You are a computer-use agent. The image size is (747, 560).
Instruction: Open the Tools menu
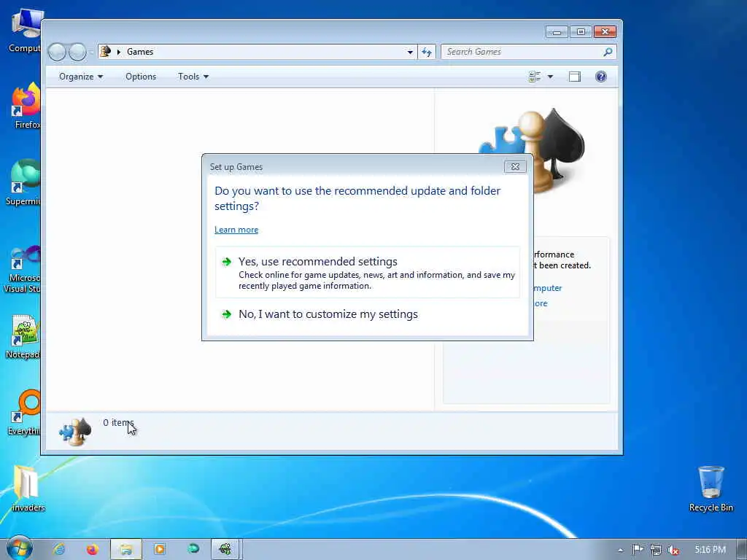click(193, 77)
